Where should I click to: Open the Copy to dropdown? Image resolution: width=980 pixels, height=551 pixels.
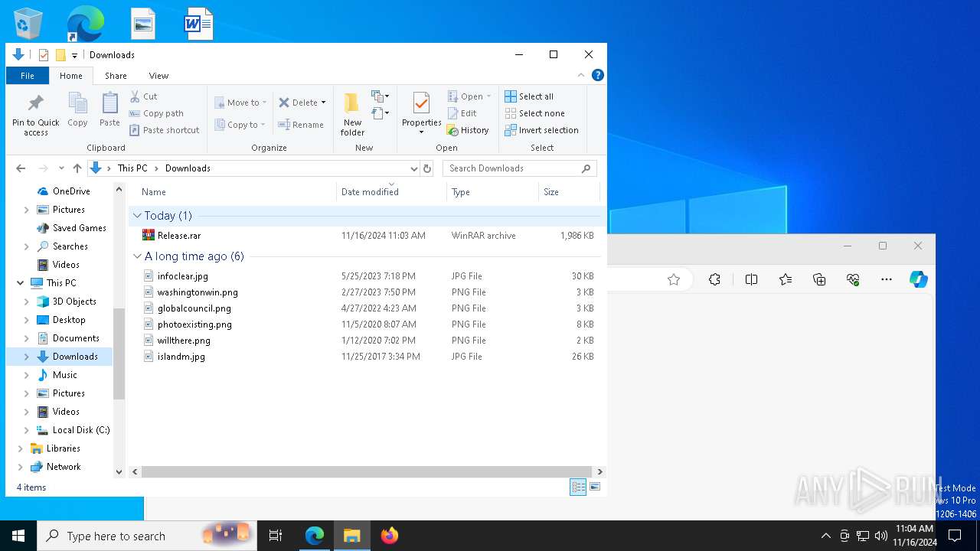[240, 125]
